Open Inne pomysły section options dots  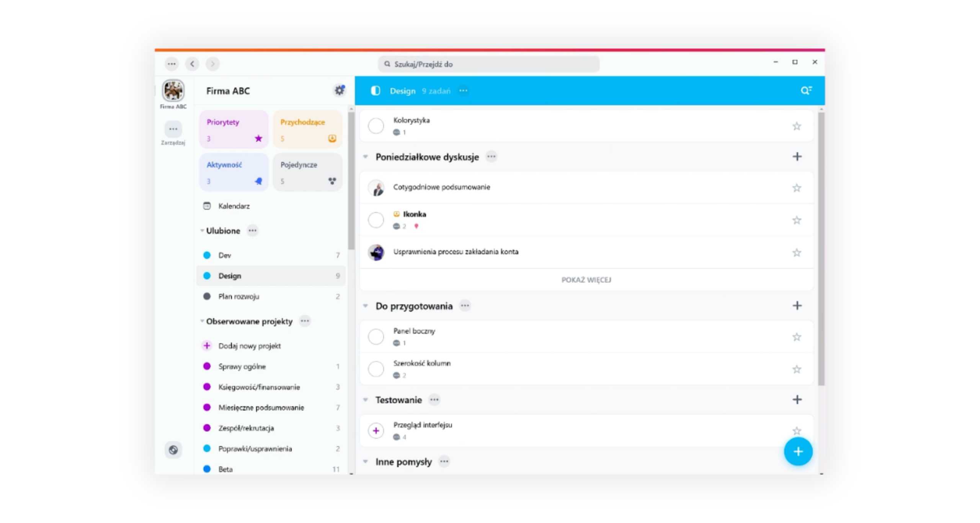tap(444, 461)
